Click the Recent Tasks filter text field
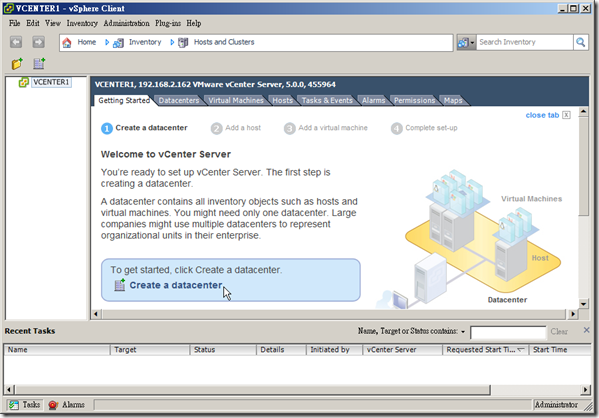 [508, 332]
